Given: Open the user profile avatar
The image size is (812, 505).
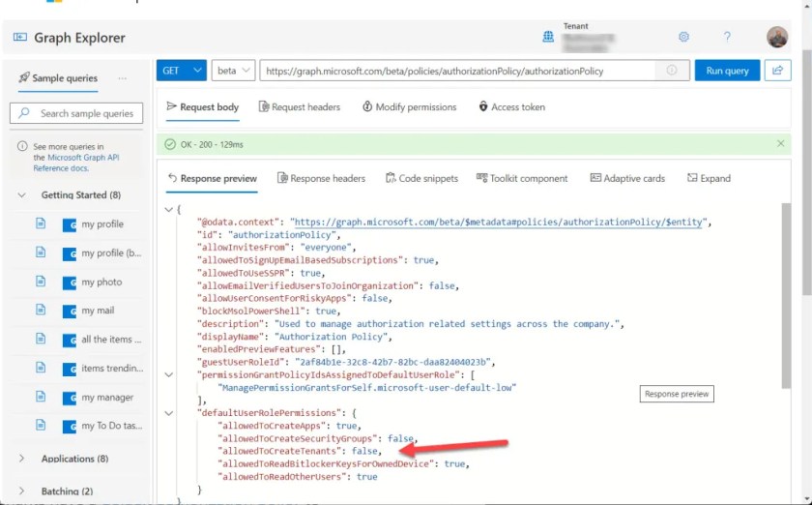Looking at the screenshot, I should (x=777, y=38).
